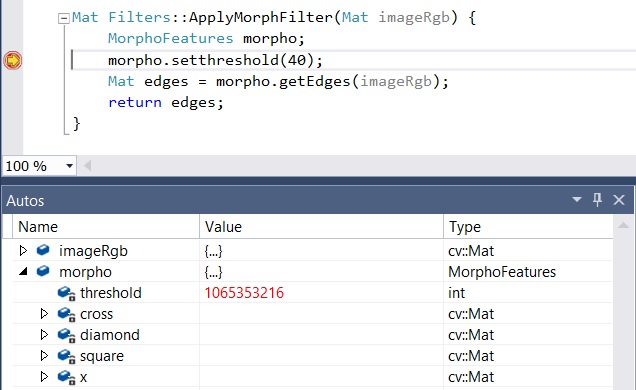
Task: Click the Autos list scroll up arrow
Action: pos(623,225)
